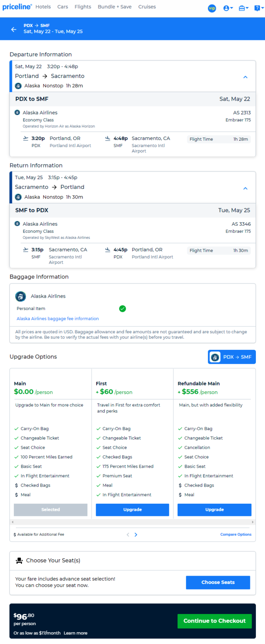This screenshot has width=265, height=644.
Task: Click Alaska logo in return summary row
Action: [x=18, y=197]
